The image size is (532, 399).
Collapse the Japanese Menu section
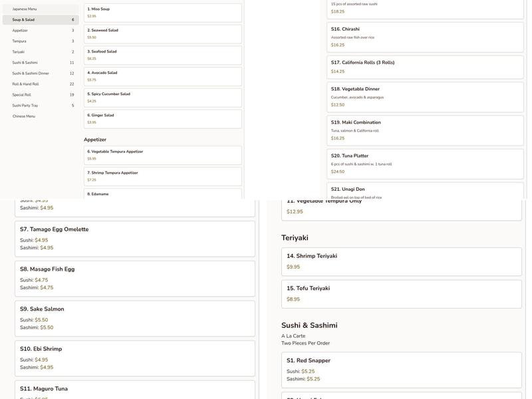coord(40,9)
